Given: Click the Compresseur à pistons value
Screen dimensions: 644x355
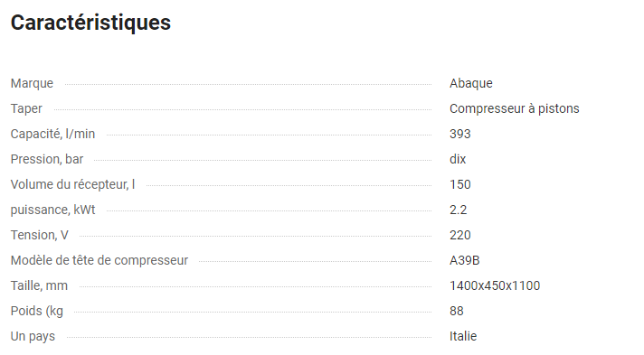Looking at the screenshot, I should click(515, 108).
